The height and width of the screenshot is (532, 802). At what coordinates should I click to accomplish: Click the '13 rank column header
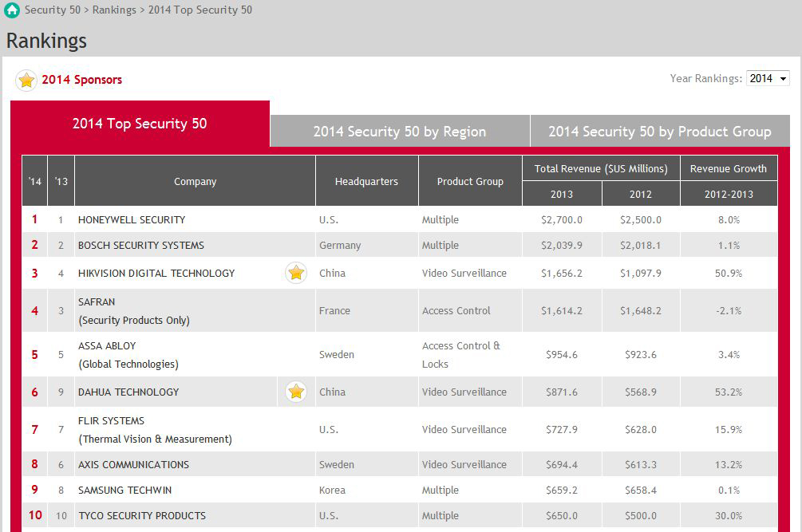point(61,181)
